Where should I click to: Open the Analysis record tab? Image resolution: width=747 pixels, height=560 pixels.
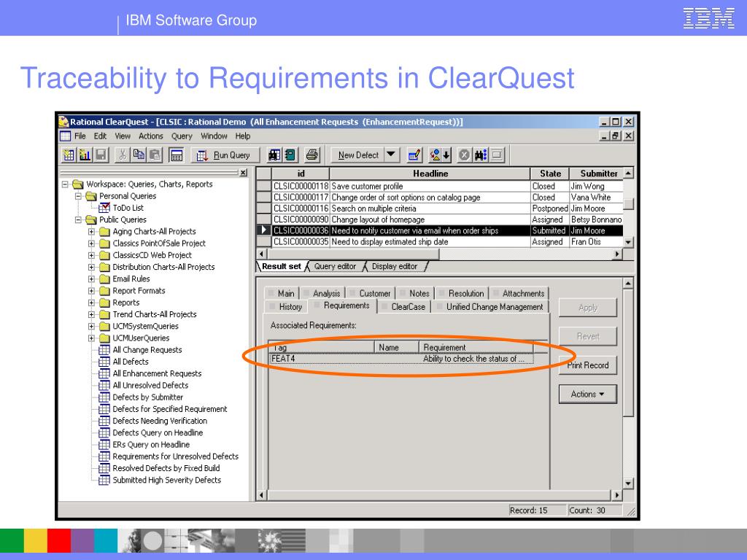point(323,293)
